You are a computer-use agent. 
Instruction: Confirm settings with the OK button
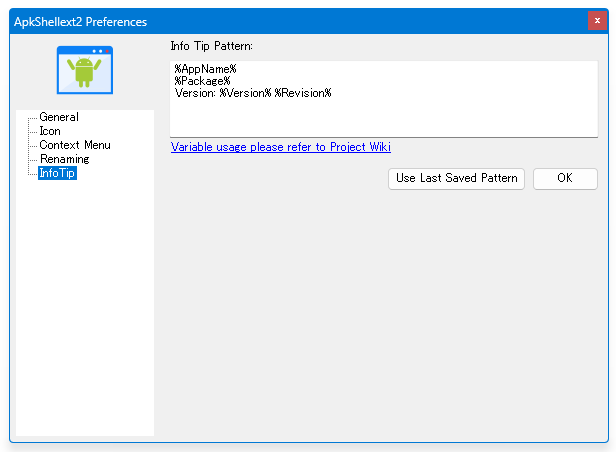click(x=565, y=179)
